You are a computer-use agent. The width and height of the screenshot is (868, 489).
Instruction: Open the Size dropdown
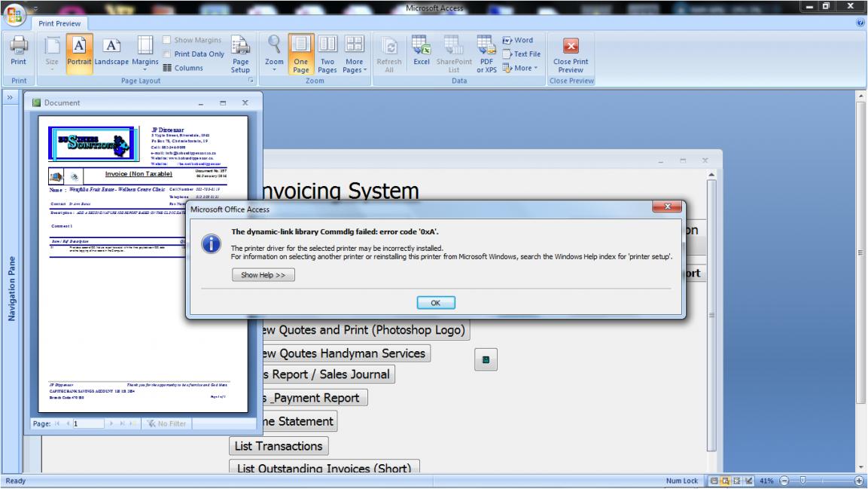(x=52, y=53)
